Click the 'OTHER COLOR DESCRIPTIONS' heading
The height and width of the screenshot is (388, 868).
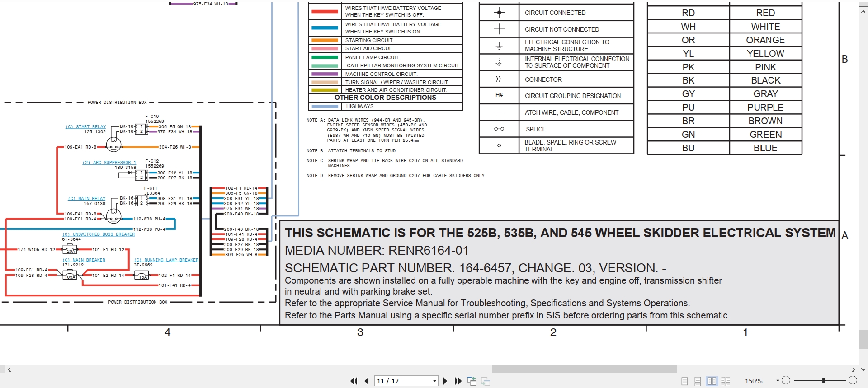[x=385, y=98]
